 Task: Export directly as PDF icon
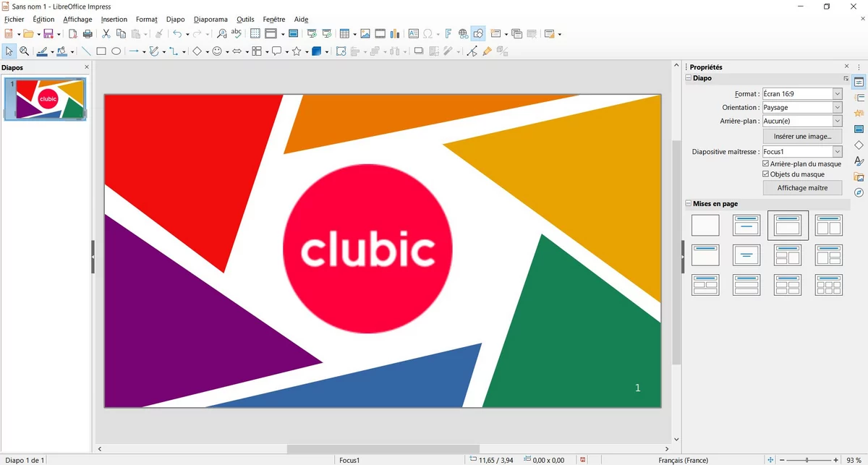72,34
